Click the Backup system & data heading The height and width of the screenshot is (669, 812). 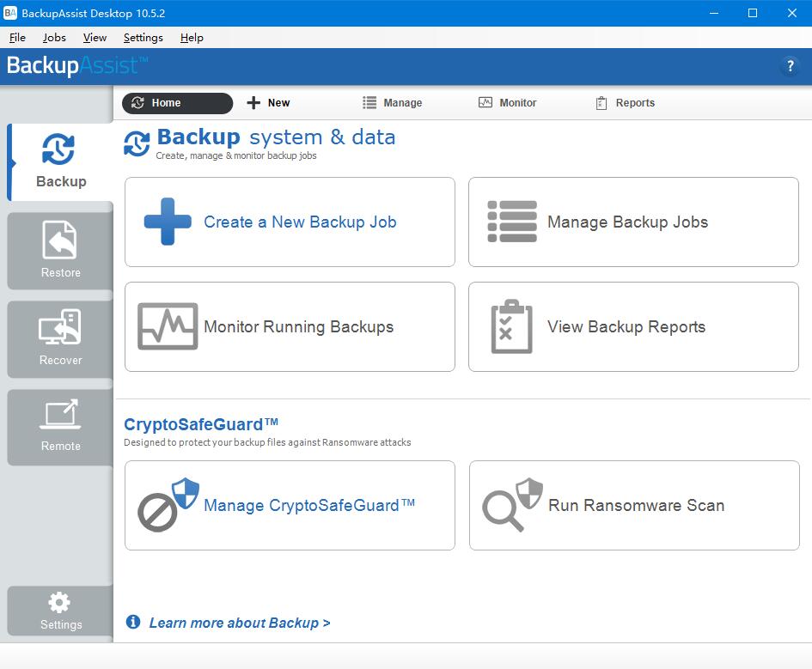(276, 137)
